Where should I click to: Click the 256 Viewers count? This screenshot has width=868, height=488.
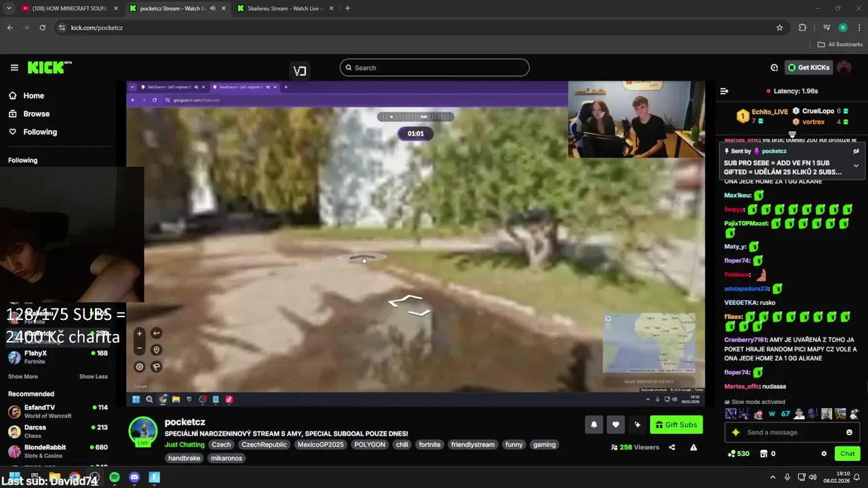(x=635, y=447)
